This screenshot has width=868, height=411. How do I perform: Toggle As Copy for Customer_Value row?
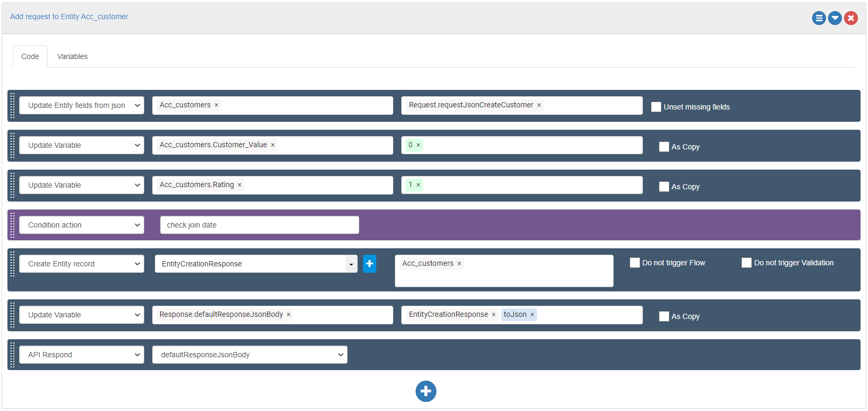pos(664,147)
